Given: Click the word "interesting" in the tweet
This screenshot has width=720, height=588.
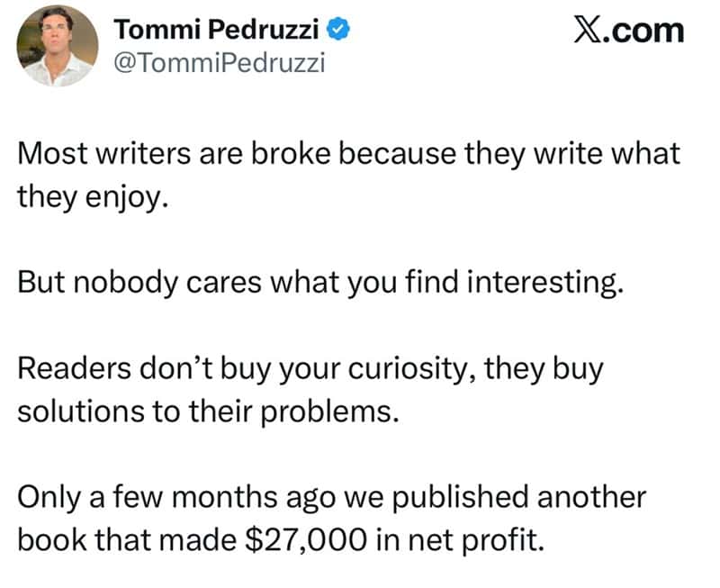Looking at the screenshot, I should (x=542, y=283).
